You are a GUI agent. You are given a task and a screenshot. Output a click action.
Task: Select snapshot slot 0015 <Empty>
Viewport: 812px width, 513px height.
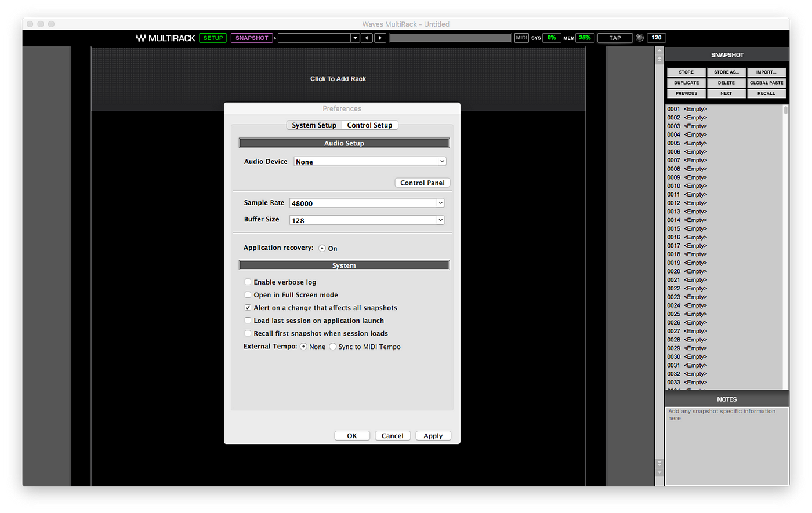(x=724, y=228)
